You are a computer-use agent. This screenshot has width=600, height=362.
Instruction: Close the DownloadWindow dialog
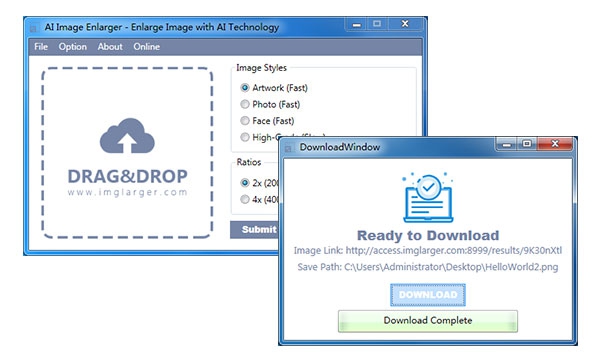(x=555, y=144)
